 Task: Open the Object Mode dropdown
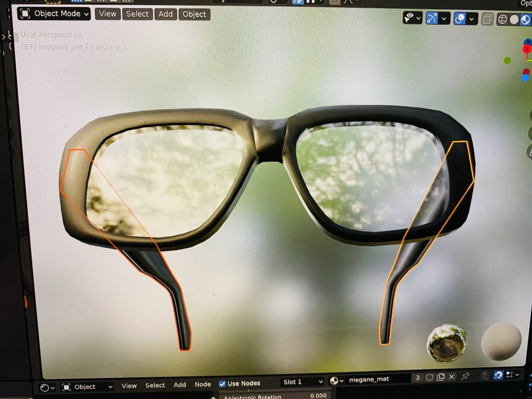(54, 14)
